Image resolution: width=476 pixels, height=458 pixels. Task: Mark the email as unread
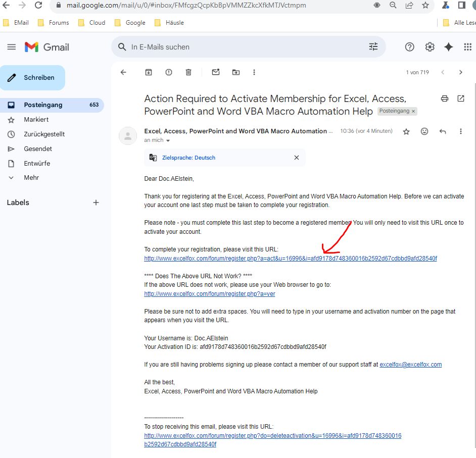[x=216, y=72]
